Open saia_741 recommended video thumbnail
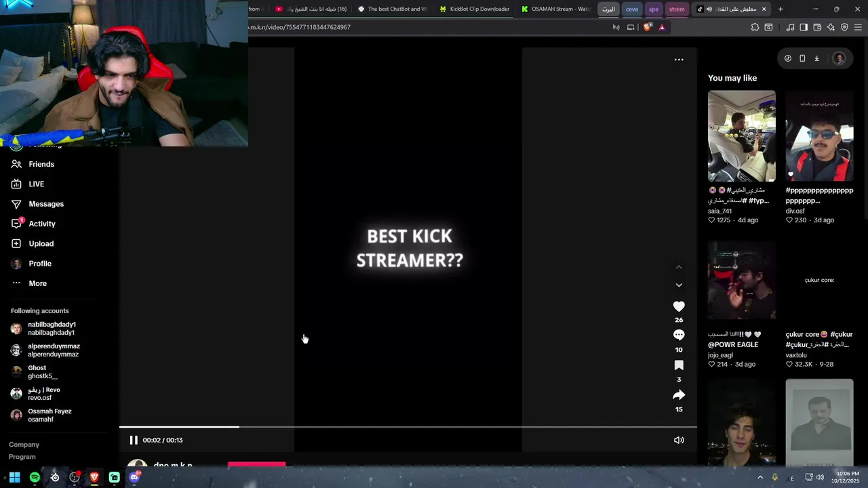Image resolution: width=868 pixels, height=488 pixels. [x=742, y=136]
